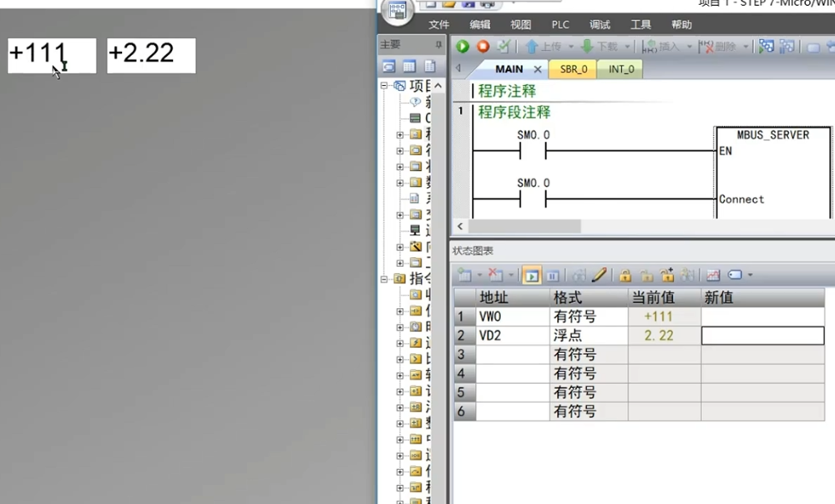Click the 插入 insert button
This screenshot has width=835, height=504.
tap(664, 47)
